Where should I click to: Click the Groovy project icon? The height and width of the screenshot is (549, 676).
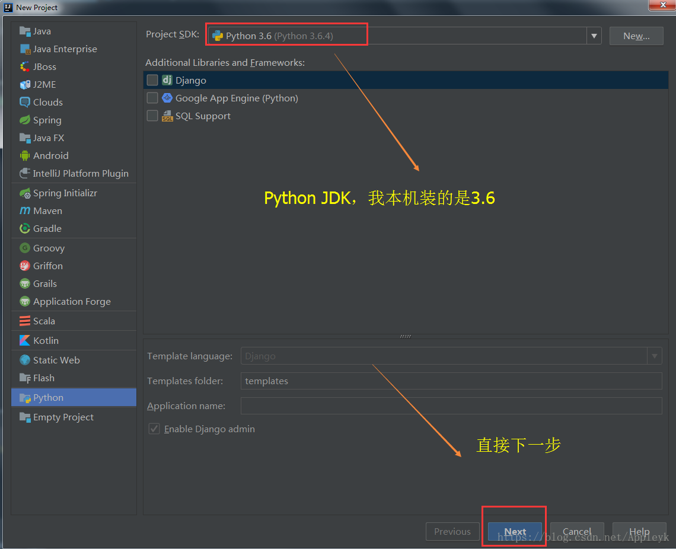[24, 248]
